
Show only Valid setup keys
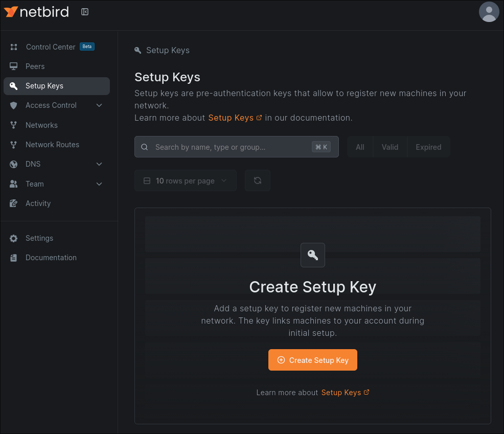[x=390, y=147]
